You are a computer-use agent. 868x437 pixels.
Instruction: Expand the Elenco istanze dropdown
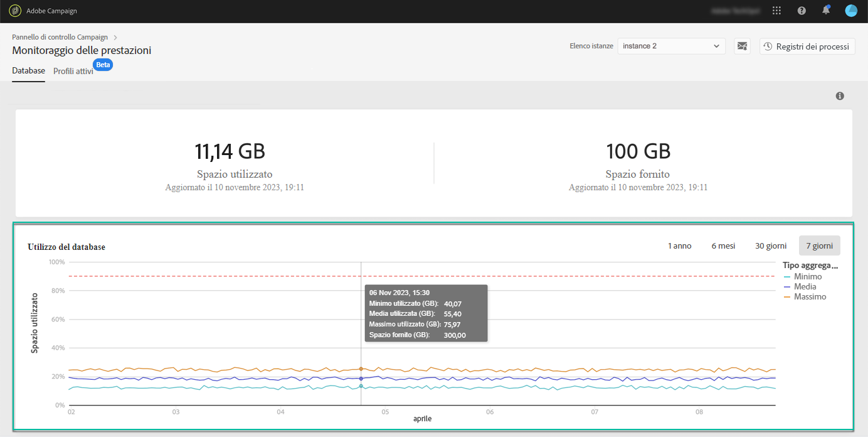coord(672,46)
